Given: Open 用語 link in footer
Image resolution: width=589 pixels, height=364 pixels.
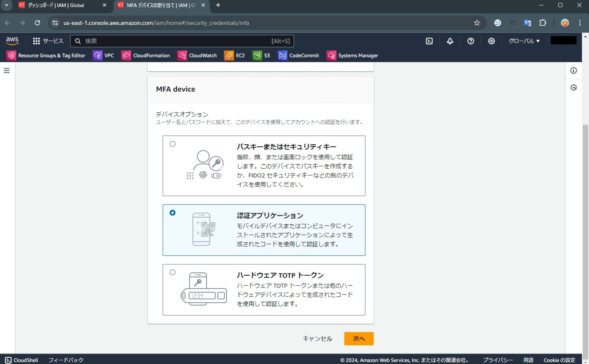Looking at the screenshot, I should 528,360.
